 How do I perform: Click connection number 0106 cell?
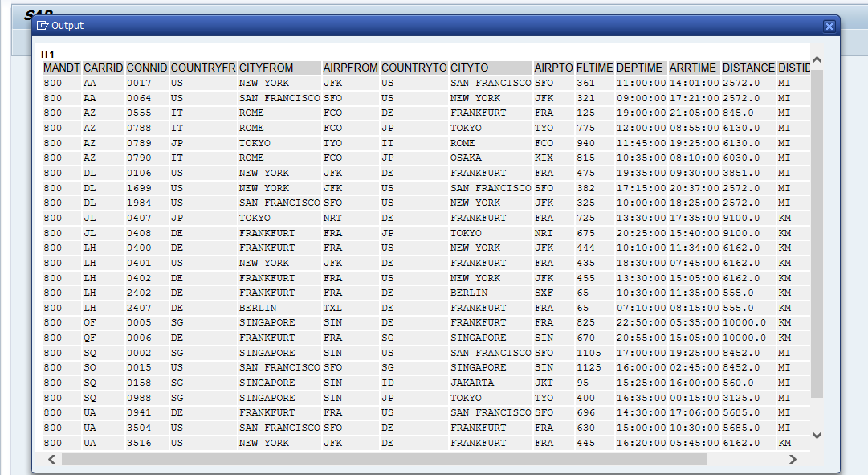(x=147, y=173)
